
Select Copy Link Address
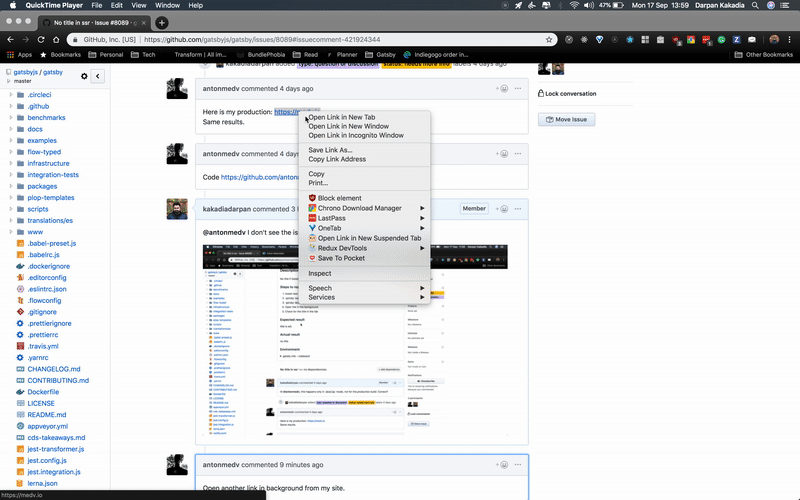pyautogui.click(x=365, y=159)
